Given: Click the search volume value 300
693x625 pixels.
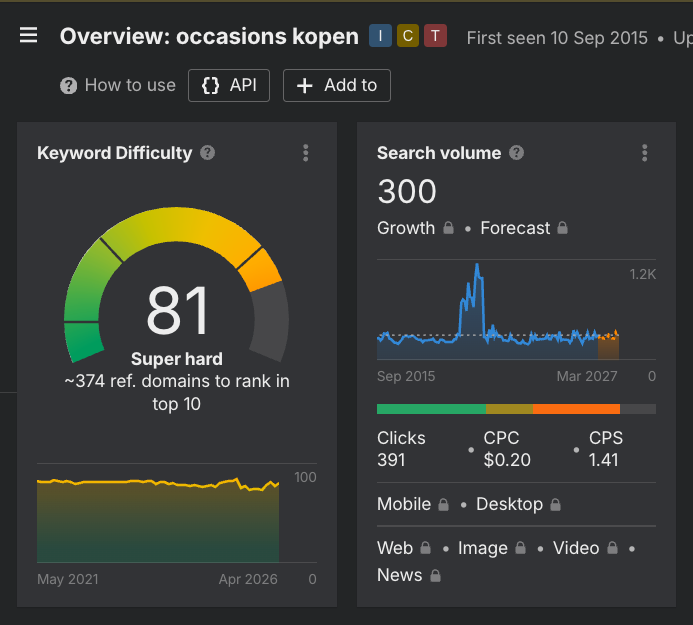Looking at the screenshot, I should [407, 191].
